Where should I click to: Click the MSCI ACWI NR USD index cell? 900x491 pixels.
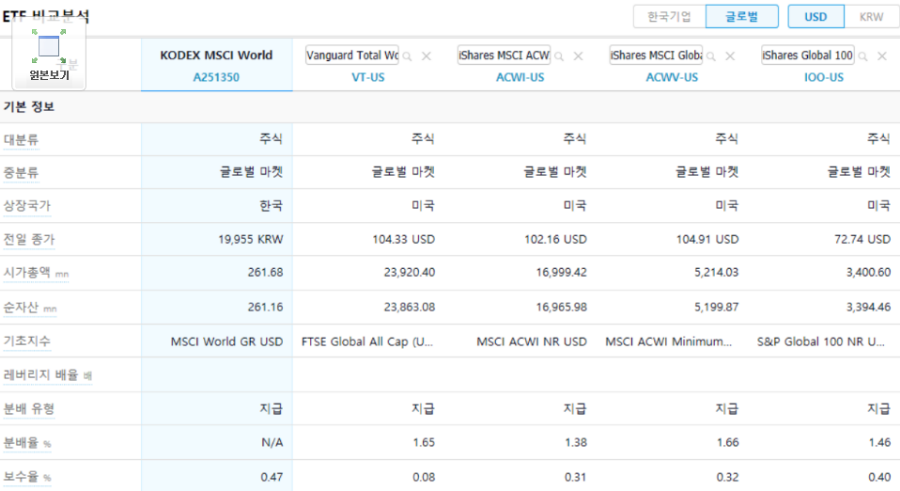coord(532,342)
